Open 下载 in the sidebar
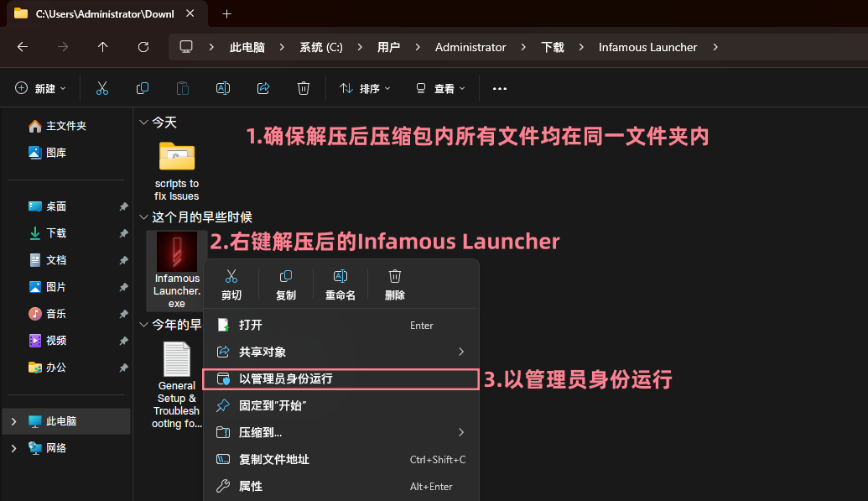The image size is (868, 501). point(47,232)
